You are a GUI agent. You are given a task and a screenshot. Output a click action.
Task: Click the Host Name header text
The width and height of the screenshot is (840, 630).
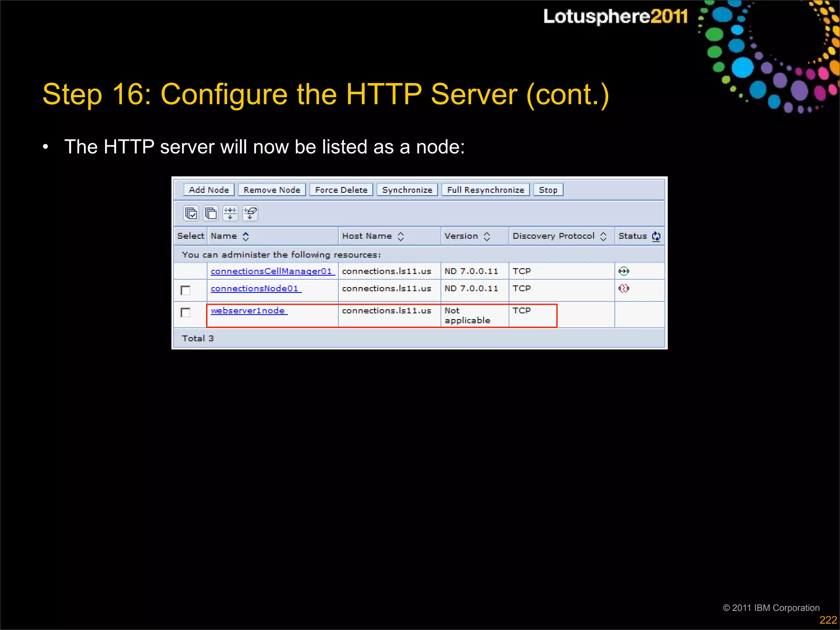pos(367,236)
